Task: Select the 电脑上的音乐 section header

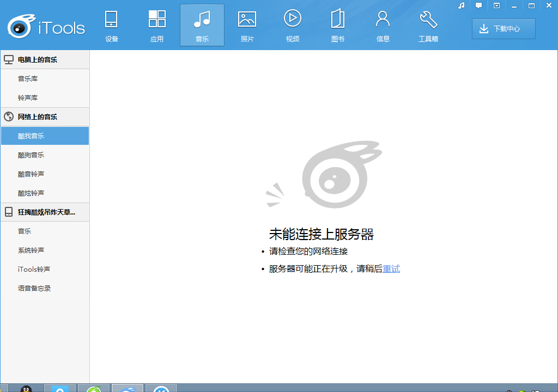Action: 45,60
